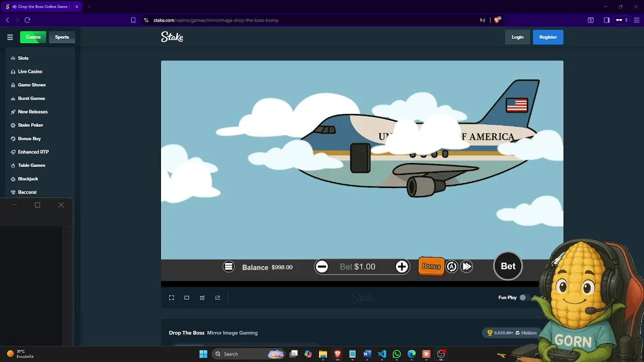Click the Bet $1.00 amount field
Viewport: 644px width, 362px height.
[358, 267]
